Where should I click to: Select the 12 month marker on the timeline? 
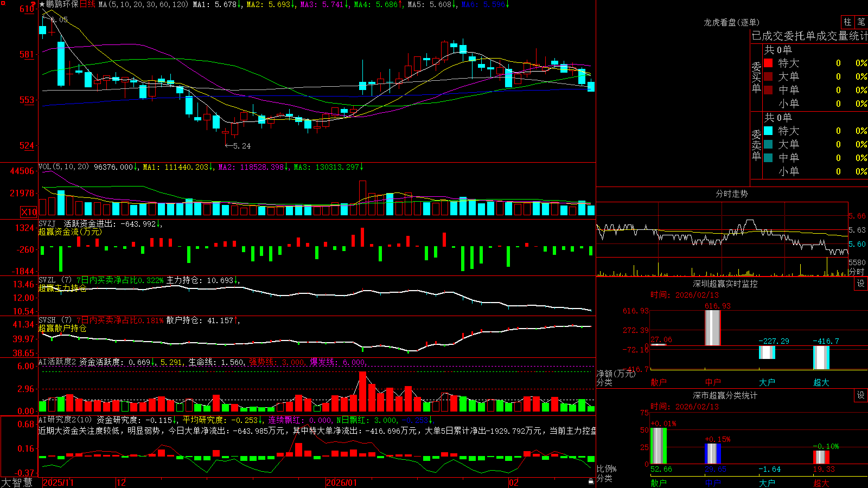(x=122, y=483)
